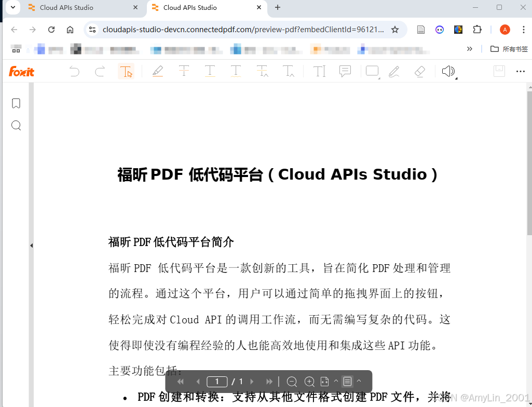The image size is (532, 407).
Task: Select the underline text tool
Action: 210,71
